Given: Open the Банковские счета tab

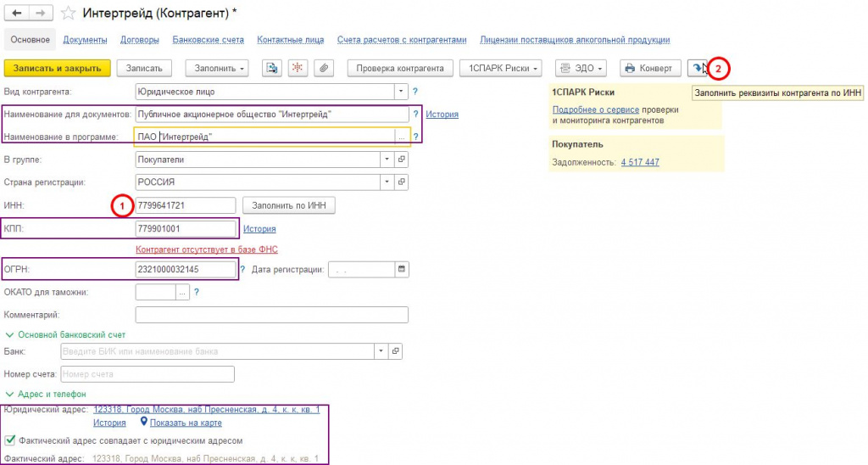Looking at the screenshot, I should 208,39.
